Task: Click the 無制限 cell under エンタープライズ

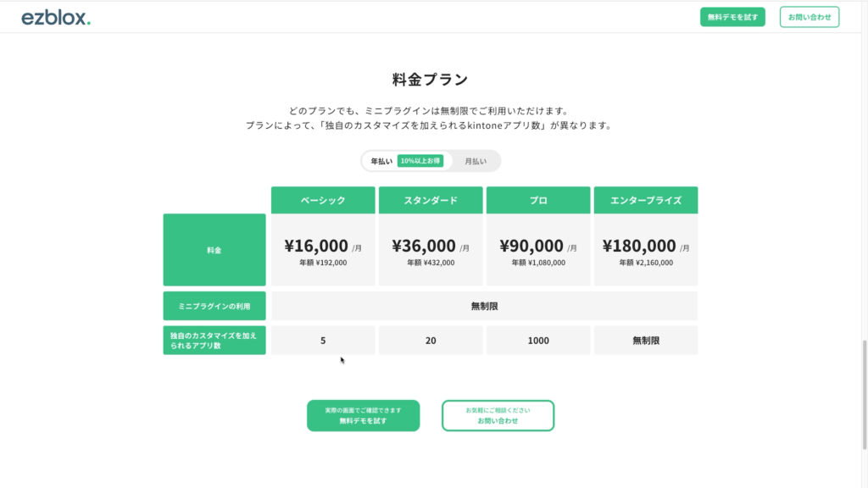Action: [x=646, y=340]
